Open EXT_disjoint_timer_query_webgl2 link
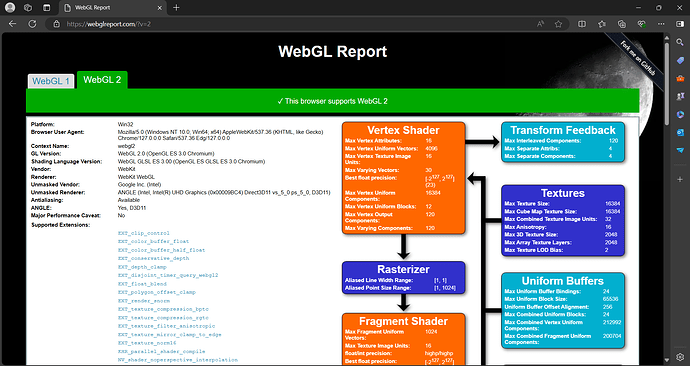This screenshot has width=690, height=366. (168, 275)
